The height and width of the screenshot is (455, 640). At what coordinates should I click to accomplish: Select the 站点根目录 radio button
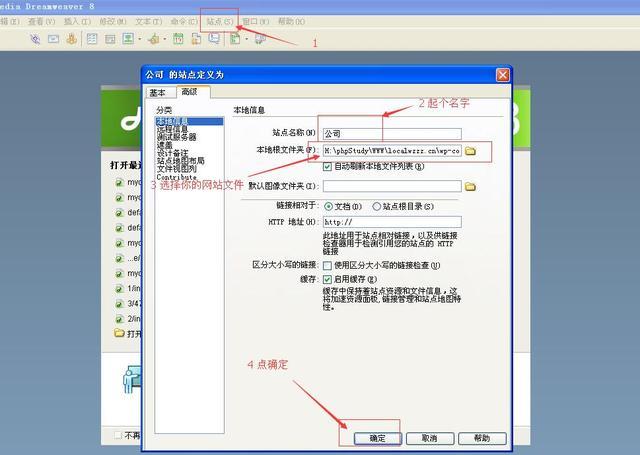[376, 206]
